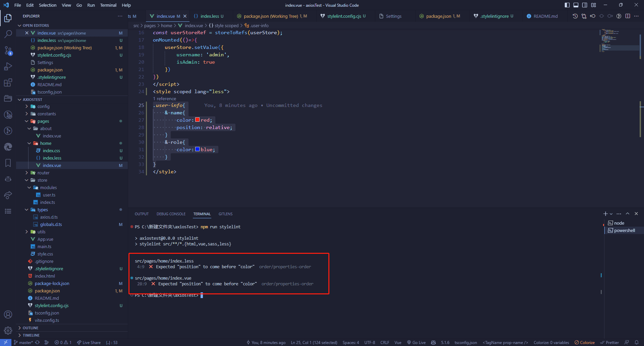Open the Accounts menu icon
Image resolution: width=644 pixels, height=346 pixels.
(x=8, y=314)
